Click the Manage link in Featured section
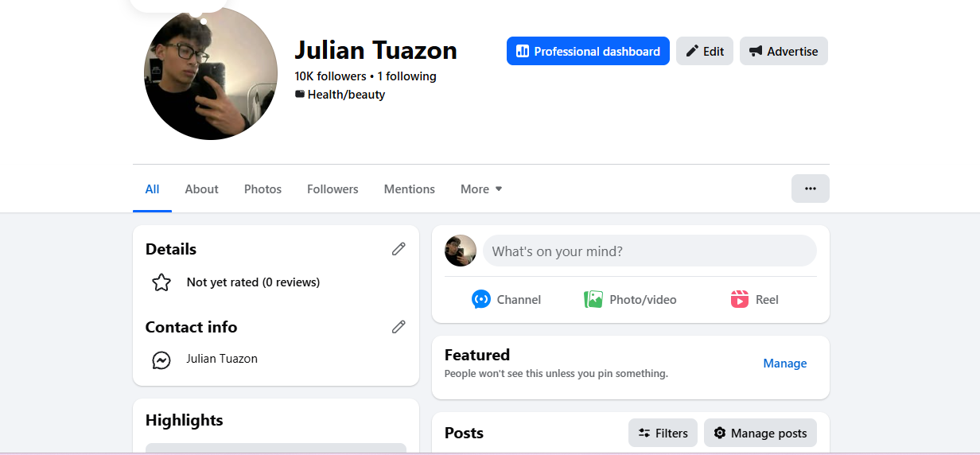Viewport: 980px width, 455px height. point(784,364)
